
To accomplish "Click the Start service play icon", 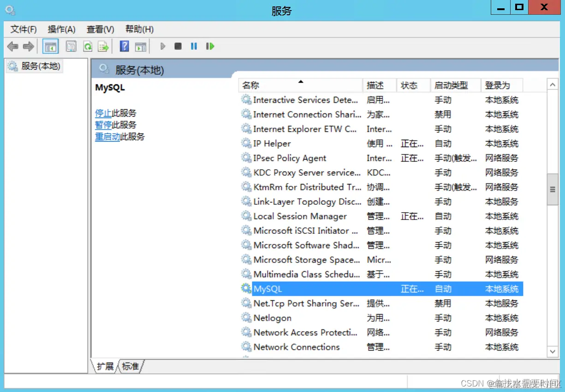I will (163, 46).
